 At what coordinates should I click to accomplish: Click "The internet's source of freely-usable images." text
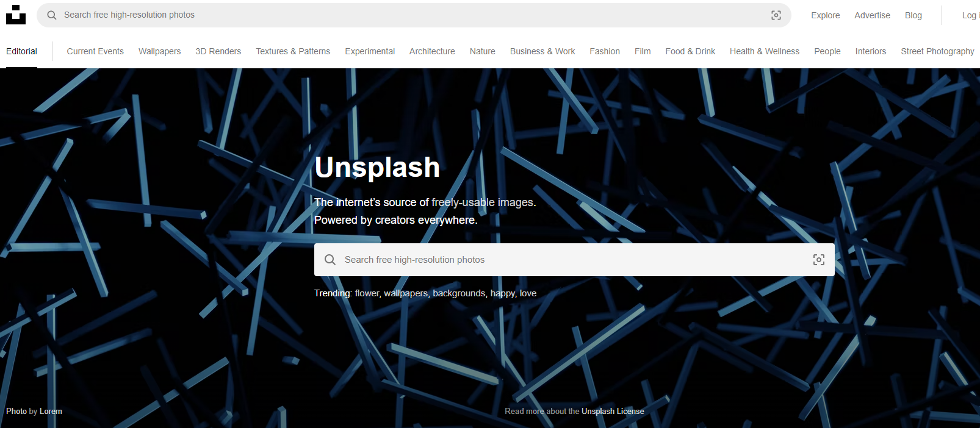[x=425, y=202]
